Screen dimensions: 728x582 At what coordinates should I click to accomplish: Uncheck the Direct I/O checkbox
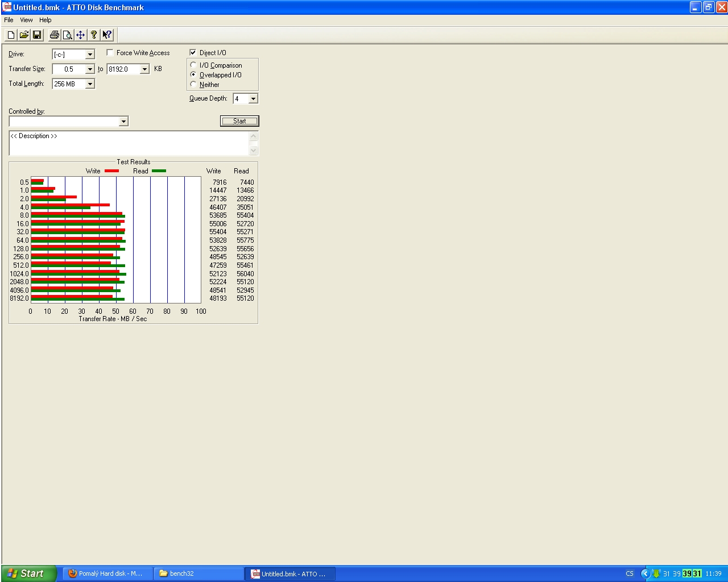pos(193,52)
